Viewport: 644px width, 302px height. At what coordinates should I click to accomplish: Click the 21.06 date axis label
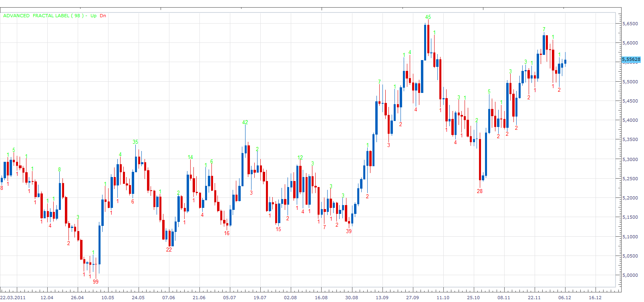point(199,297)
